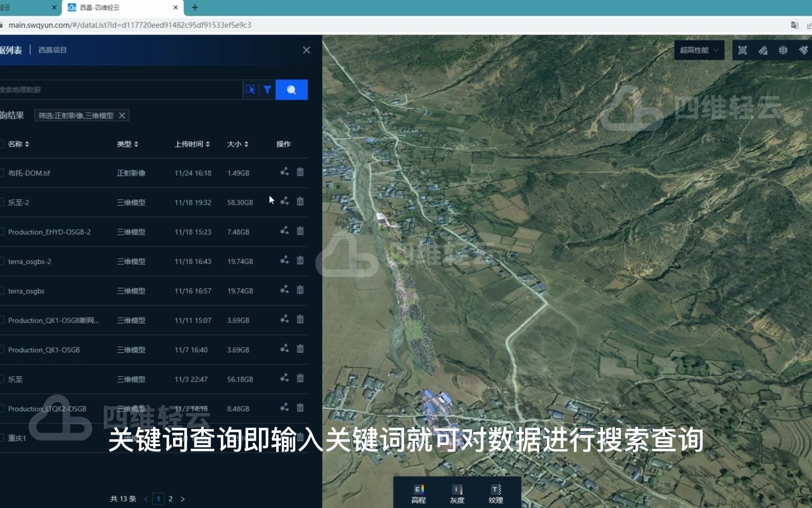Check the terra_osgbs row checkbox
812x508 pixels.
point(1,291)
